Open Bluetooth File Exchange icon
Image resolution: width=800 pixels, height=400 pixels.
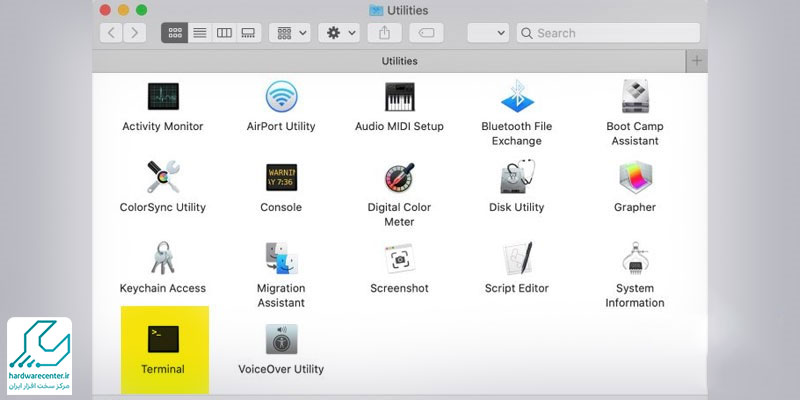pos(517,96)
